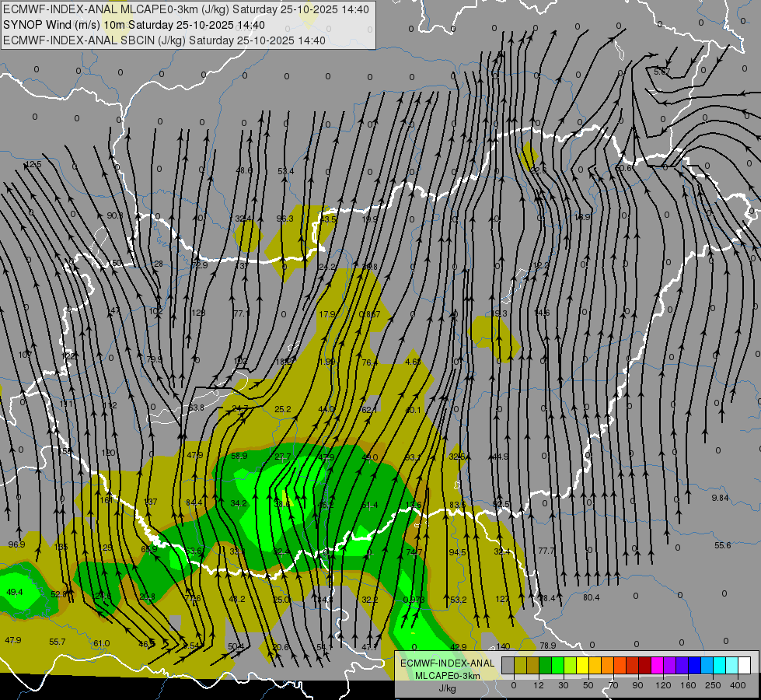
Task: Click legend tick label 50
Action: pyautogui.click(x=588, y=685)
